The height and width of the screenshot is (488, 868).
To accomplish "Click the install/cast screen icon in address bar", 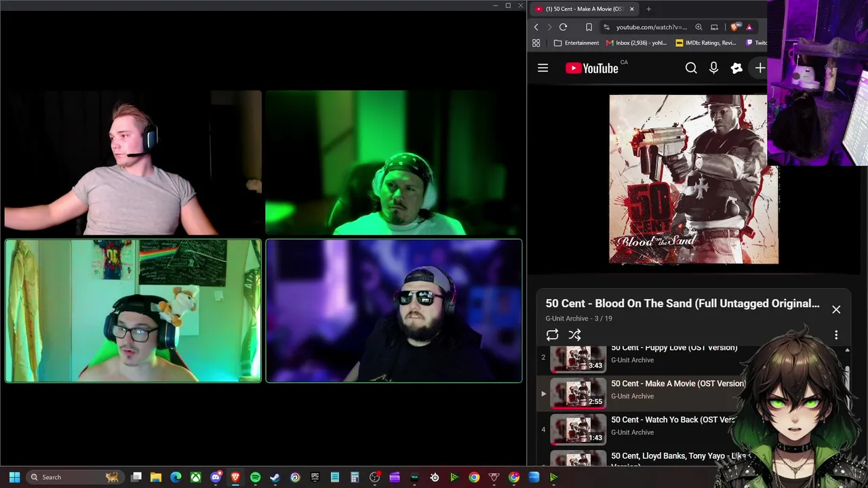I will [x=714, y=27].
